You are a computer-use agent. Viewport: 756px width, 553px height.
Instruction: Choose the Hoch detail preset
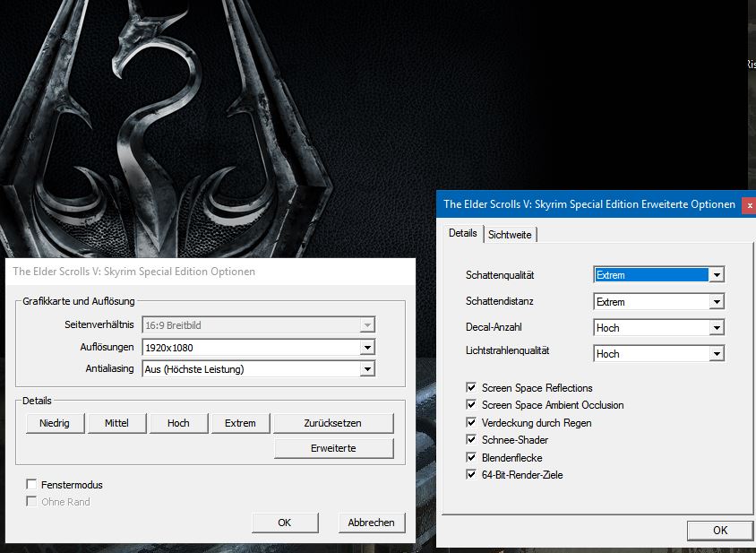click(178, 423)
